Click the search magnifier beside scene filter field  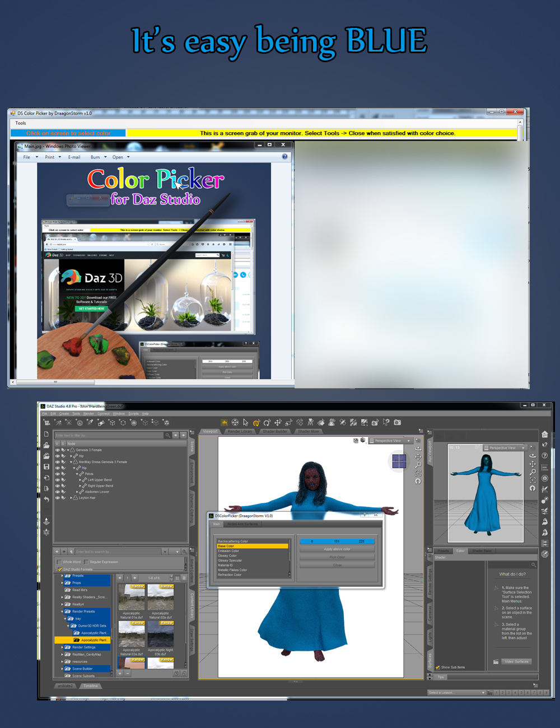pyautogui.click(x=167, y=435)
